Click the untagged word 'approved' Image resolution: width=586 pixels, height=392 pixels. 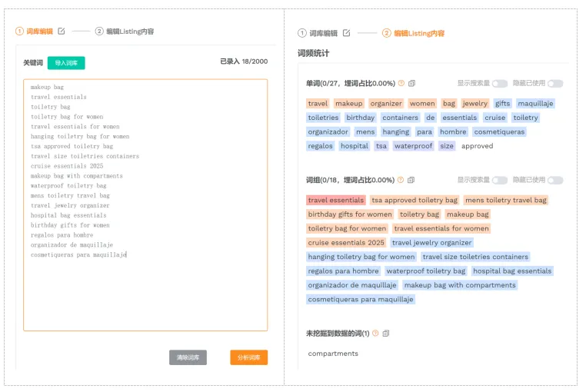pos(478,146)
